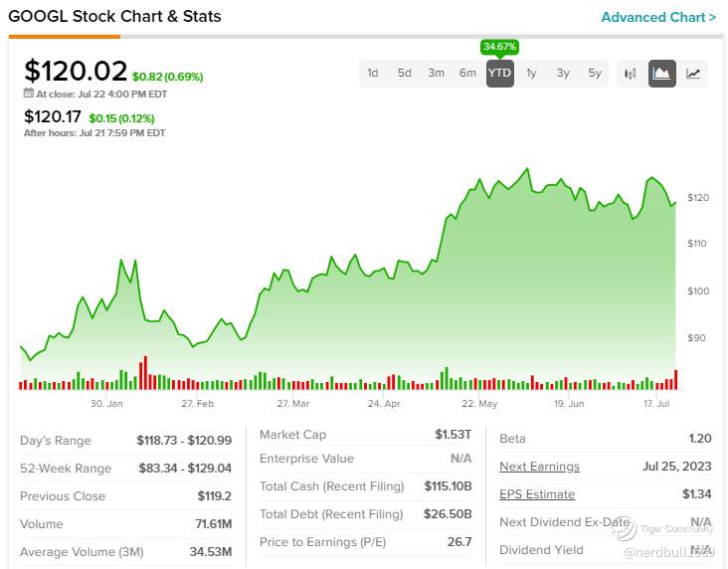Switch to candlestick chart view
The width and height of the screenshot is (728, 569).
coord(630,74)
